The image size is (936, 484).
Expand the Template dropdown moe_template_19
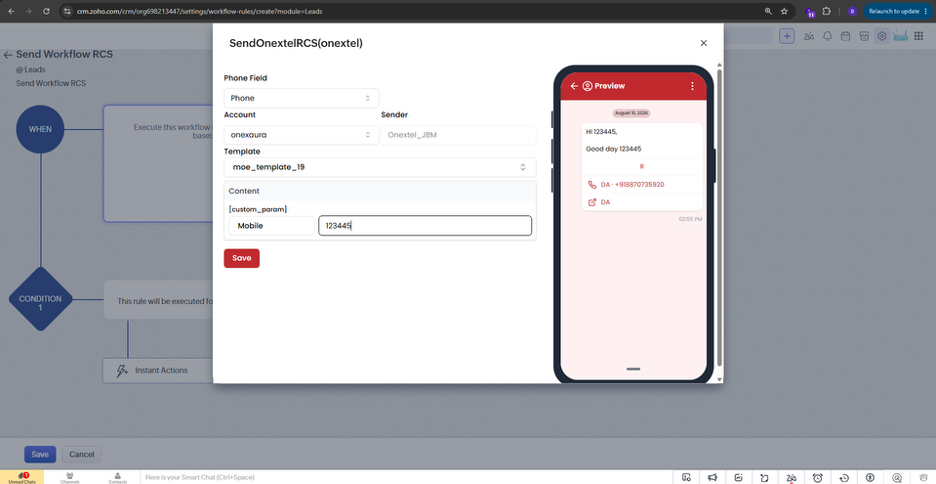click(380, 167)
